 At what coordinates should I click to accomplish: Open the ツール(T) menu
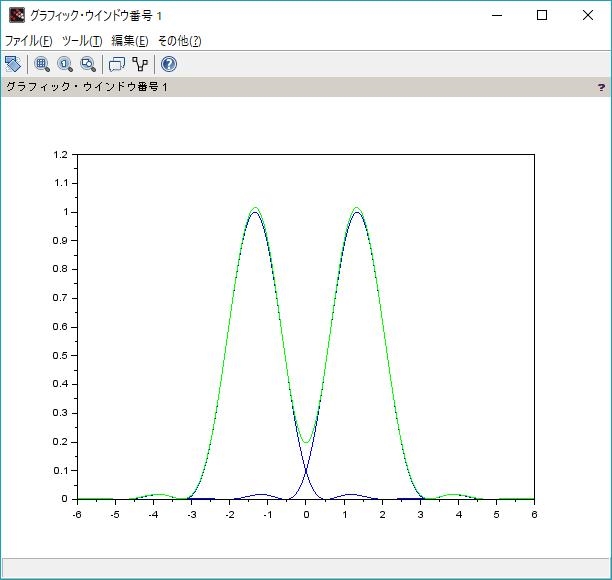tap(82, 41)
